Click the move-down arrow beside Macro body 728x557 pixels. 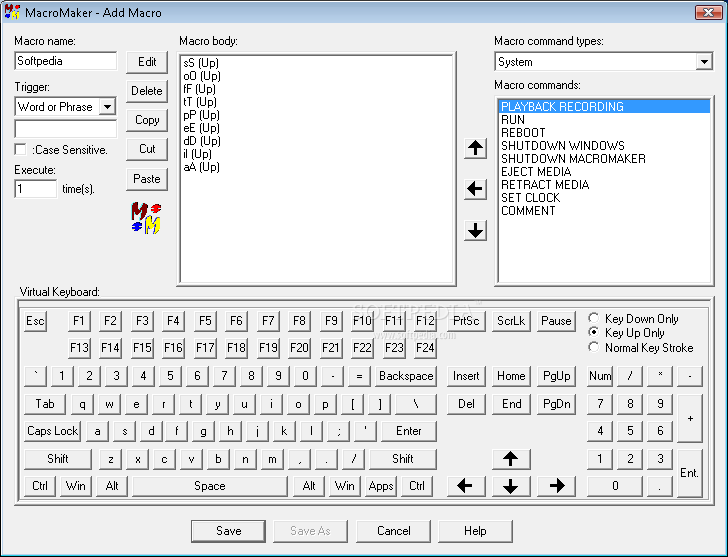(475, 230)
